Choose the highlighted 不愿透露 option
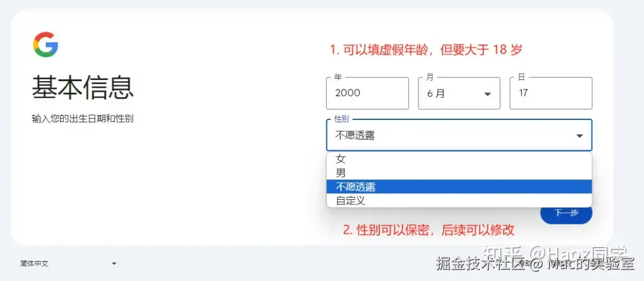 pyautogui.click(x=459, y=187)
